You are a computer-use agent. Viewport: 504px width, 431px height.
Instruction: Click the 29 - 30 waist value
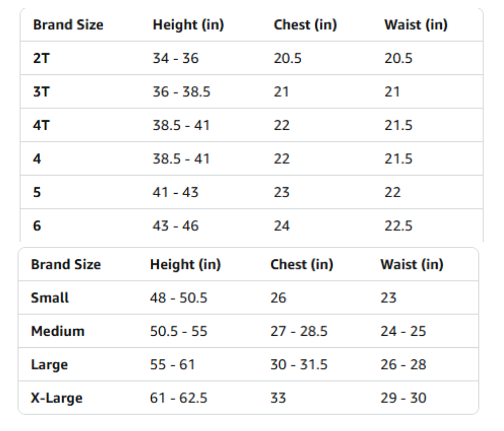pos(403,398)
